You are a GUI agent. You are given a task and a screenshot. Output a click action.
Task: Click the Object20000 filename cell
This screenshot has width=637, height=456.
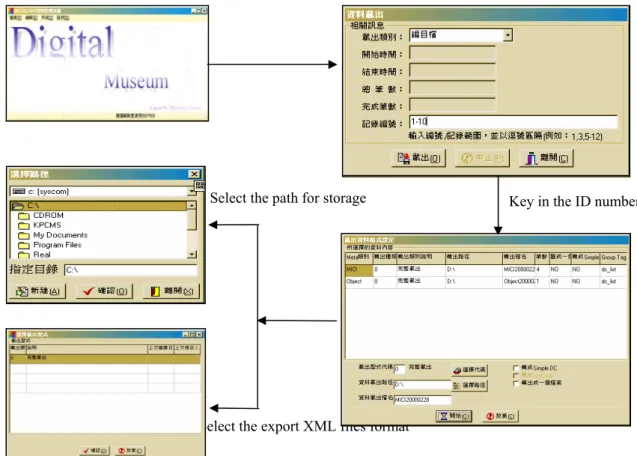pos(519,282)
